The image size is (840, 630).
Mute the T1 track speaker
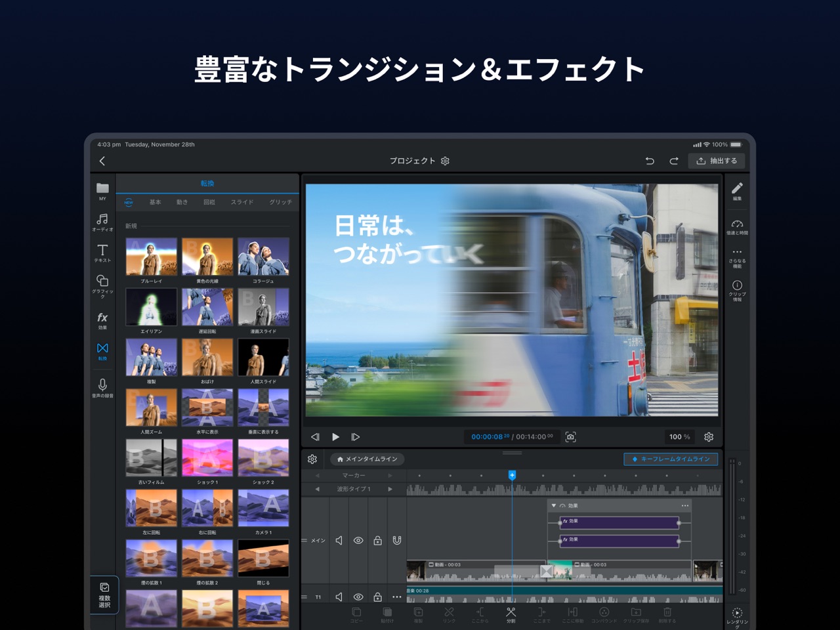click(339, 597)
